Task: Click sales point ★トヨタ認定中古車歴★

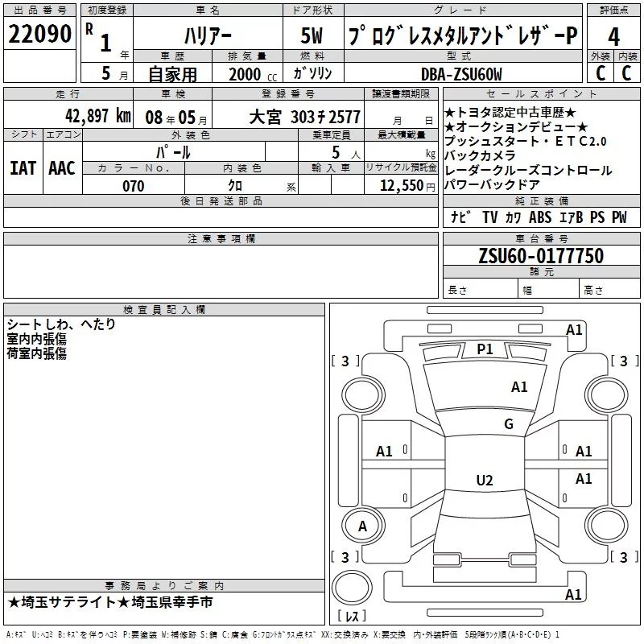Action: (x=510, y=113)
